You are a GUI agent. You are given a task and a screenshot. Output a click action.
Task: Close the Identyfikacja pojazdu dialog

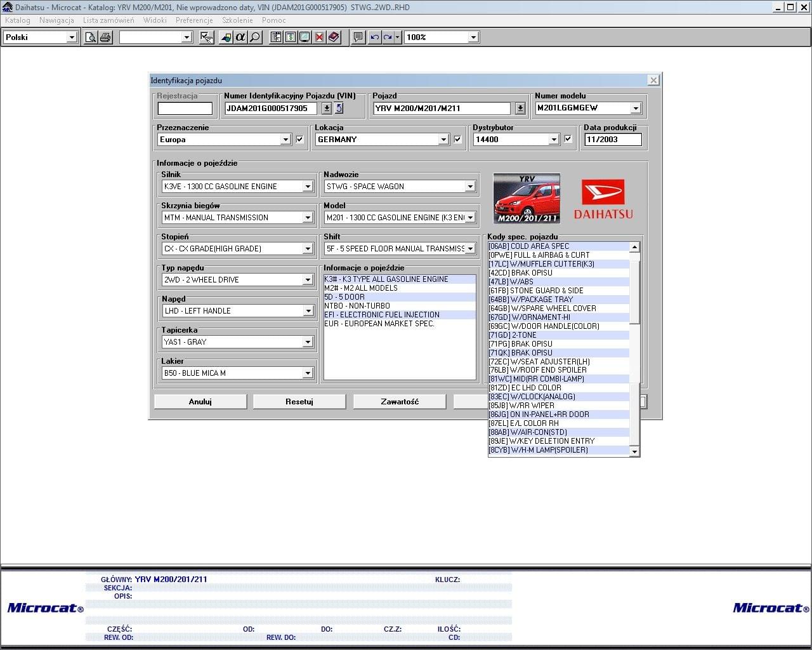coord(653,81)
